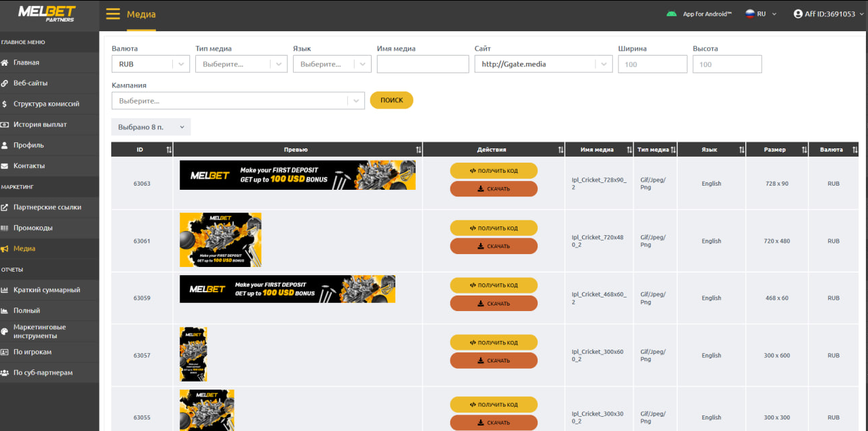
Task: Click Получить код for banner 63063
Action: [494, 171]
